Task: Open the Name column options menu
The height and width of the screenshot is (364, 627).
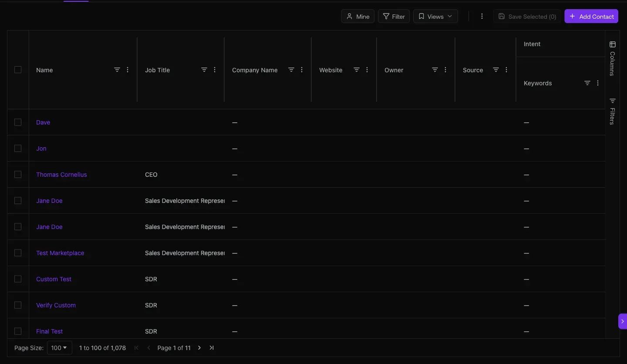Action: [x=128, y=70]
